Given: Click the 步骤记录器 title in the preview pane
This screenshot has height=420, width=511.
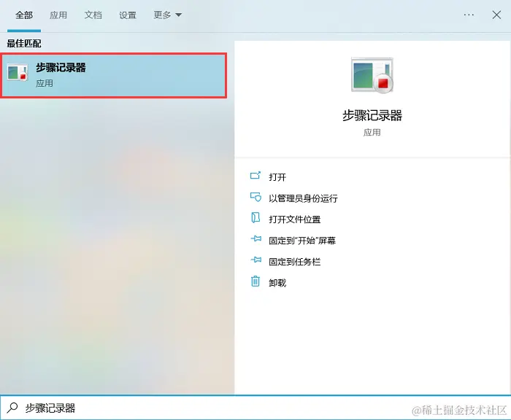Looking at the screenshot, I should coord(372,116).
